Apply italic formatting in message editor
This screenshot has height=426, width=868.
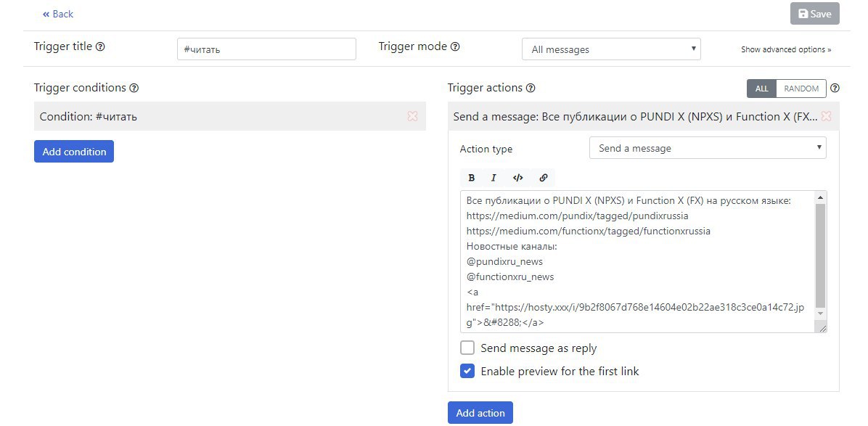click(x=494, y=178)
